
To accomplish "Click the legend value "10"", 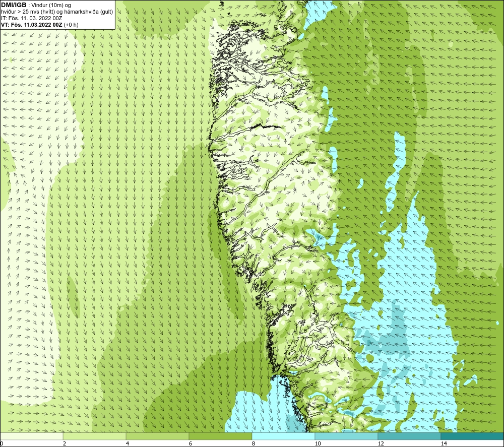I will tap(318, 443).
